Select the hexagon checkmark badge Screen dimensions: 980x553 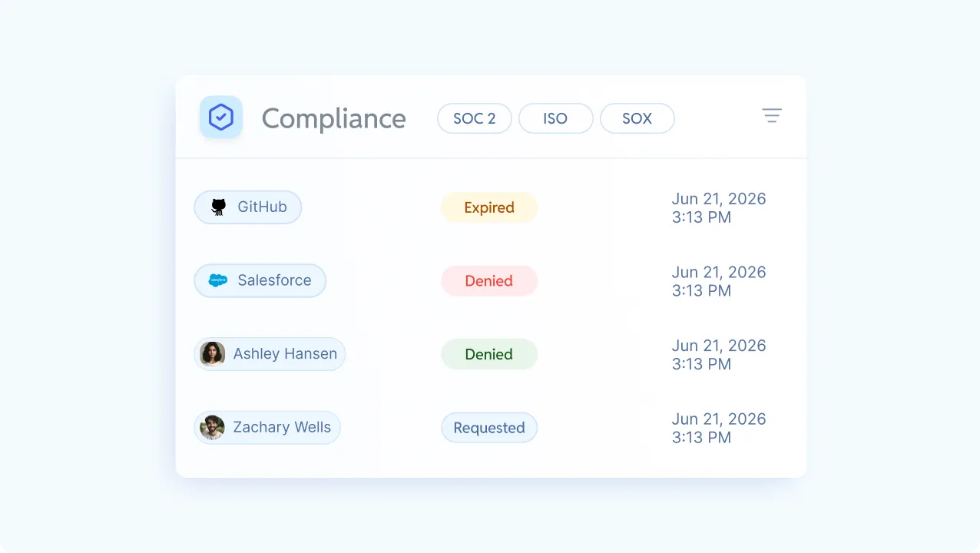[220, 117]
